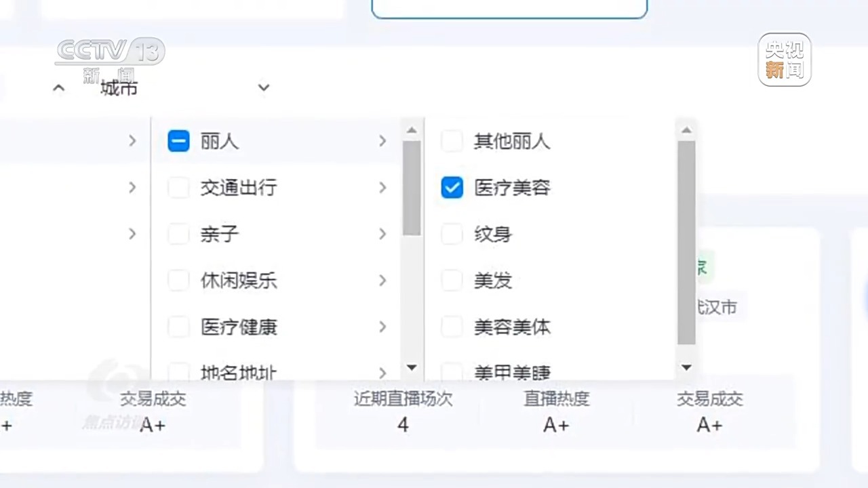868x488 pixels.
Task: Click the subcategory list scrollbar thumb
Action: (686, 243)
